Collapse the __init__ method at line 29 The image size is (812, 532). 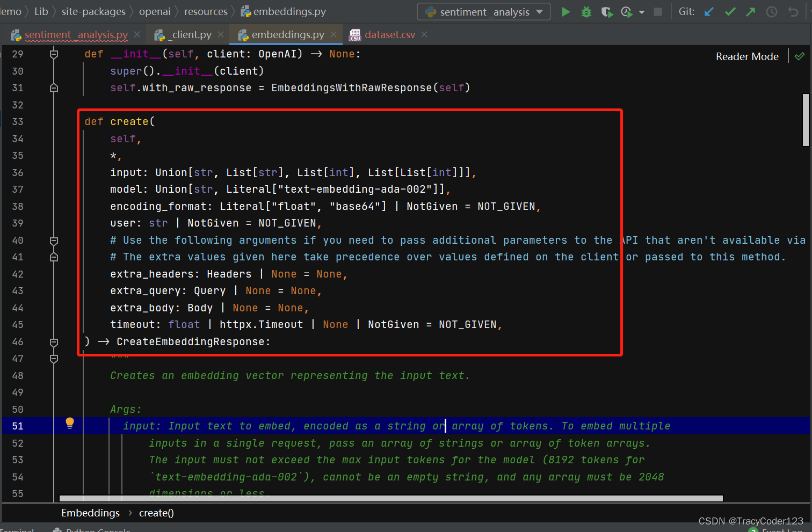(x=54, y=54)
